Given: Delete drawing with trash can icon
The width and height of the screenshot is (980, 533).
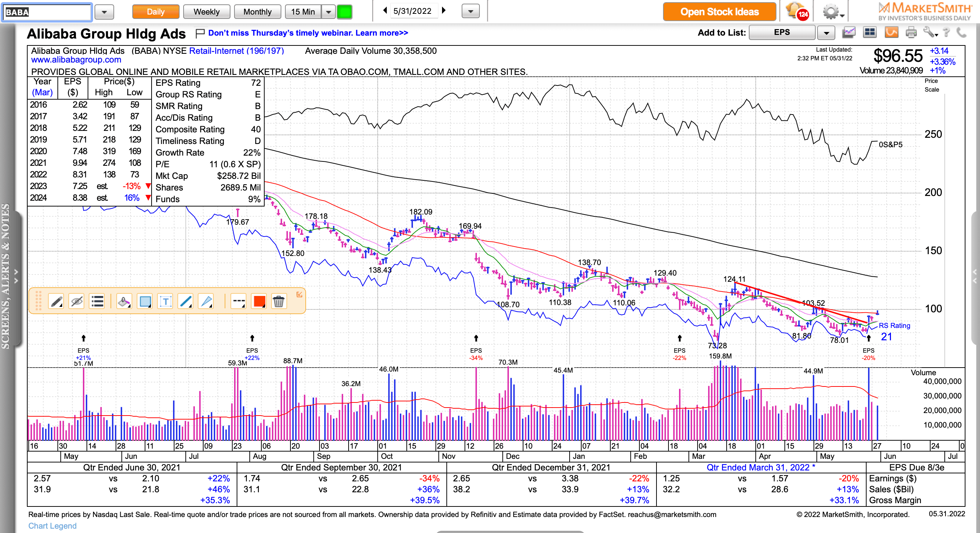Looking at the screenshot, I should (x=279, y=302).
